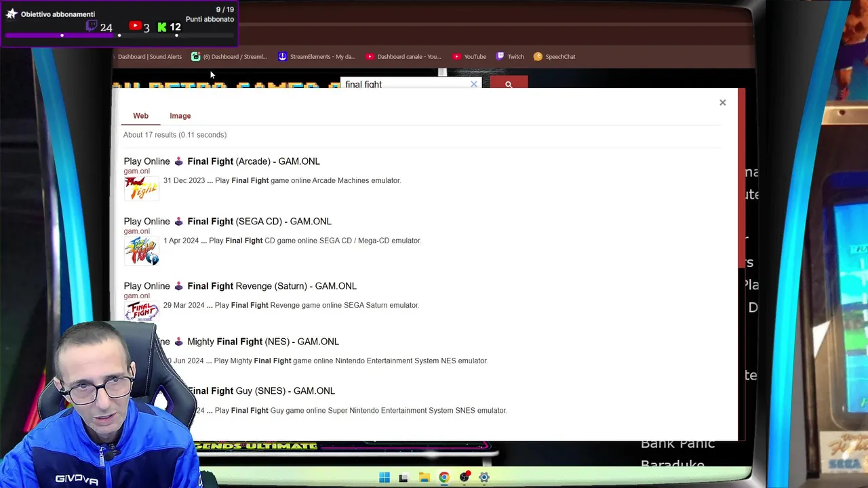Click the Dashboard canale YouTube favicon
This screenshot has width=868, height=488.
tap(370, 57)
